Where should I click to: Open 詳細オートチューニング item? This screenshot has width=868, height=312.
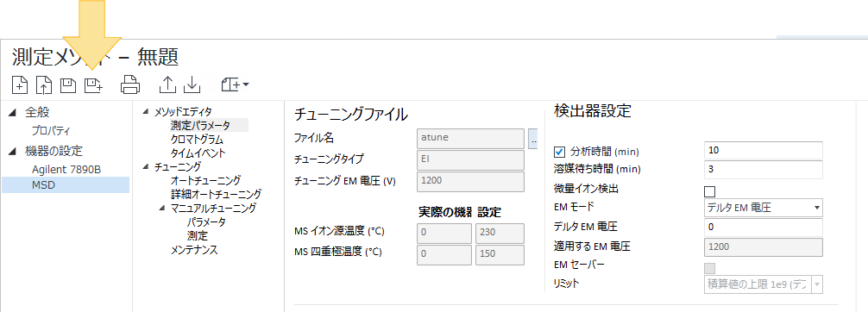pos(216,194)
